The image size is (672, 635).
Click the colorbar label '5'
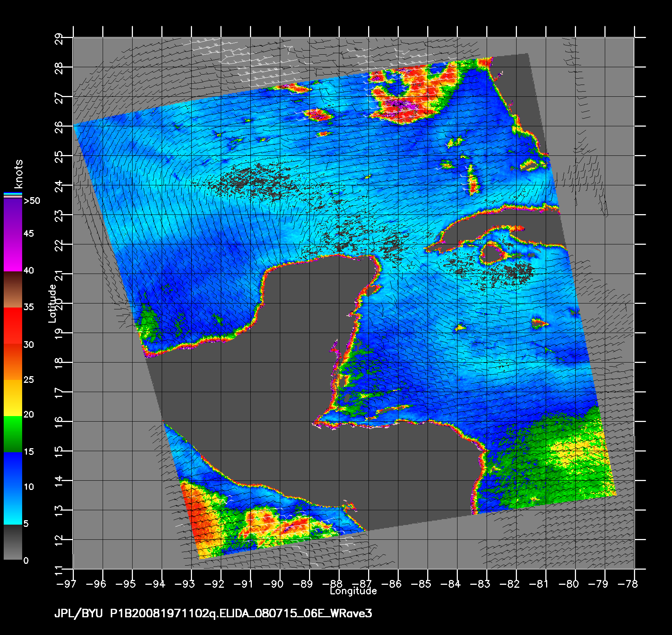[26, 524]
